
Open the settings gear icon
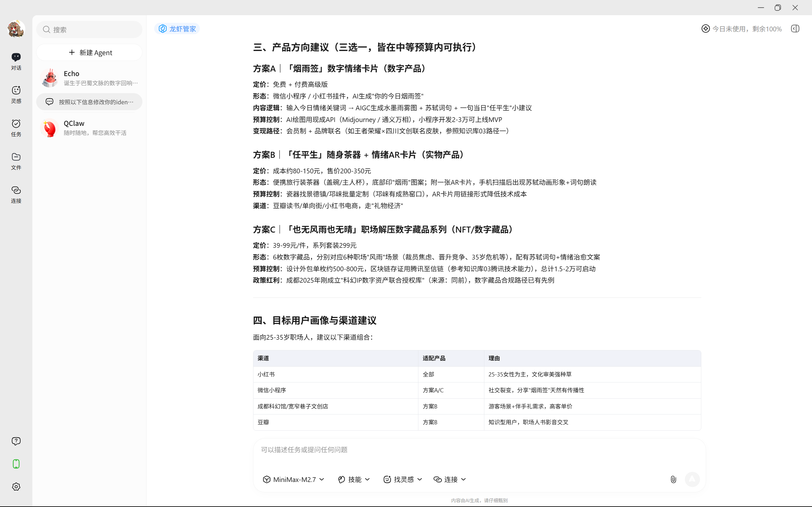(x=16, y=486)
